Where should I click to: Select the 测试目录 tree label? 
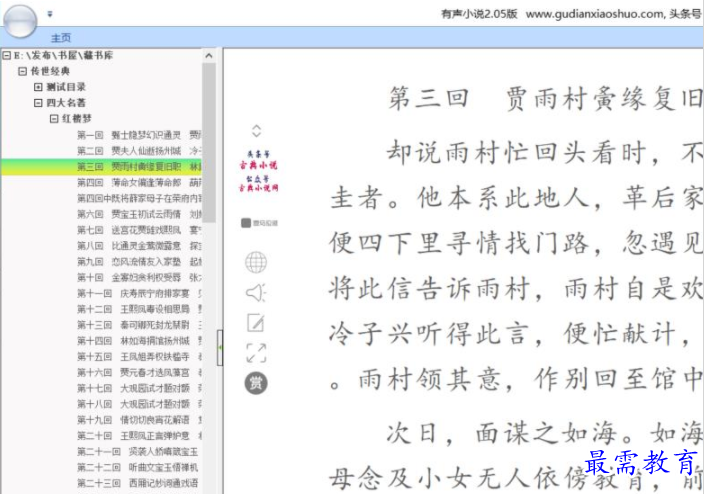click(x=66, y=87)
